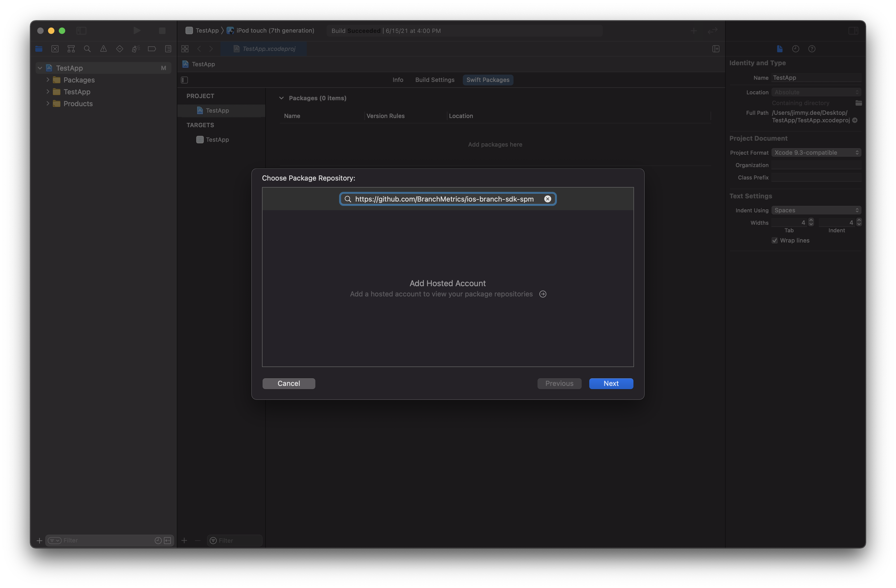Click the Run play button
This screenshot has height=588, width=896.
click(x=137, y=30)
